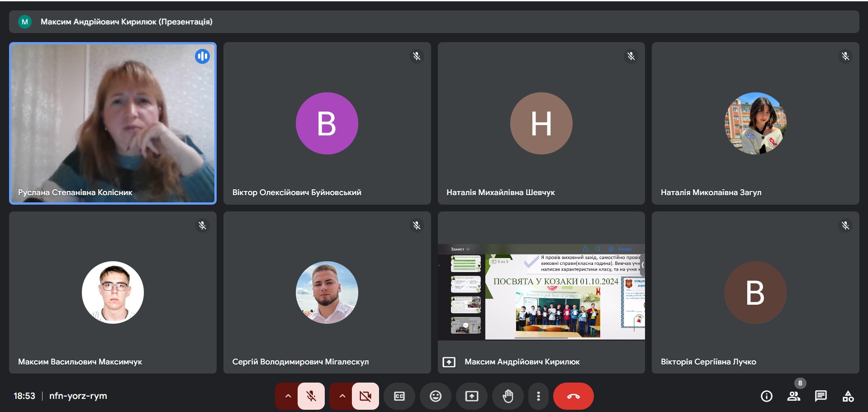Open meeting details info icon
The height and width of the screenshot is (412, 868).
click(767, 396)
